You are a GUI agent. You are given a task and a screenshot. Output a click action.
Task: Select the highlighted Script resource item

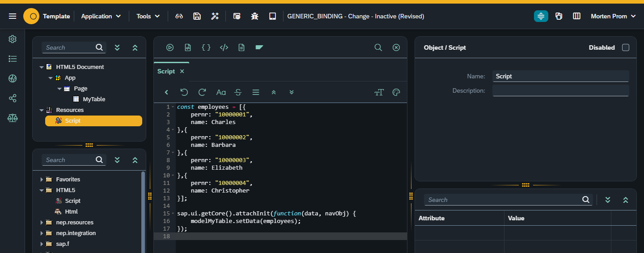(93, 121)
